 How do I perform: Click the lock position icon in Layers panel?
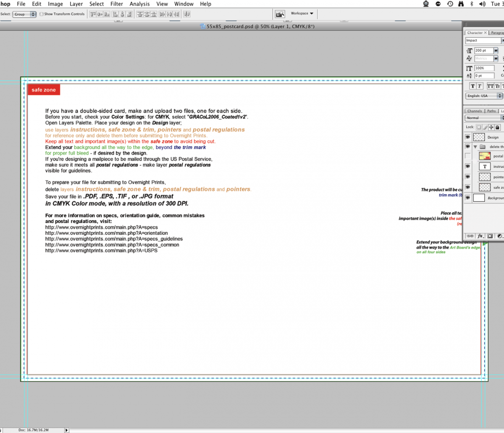[x=491, y=127]
